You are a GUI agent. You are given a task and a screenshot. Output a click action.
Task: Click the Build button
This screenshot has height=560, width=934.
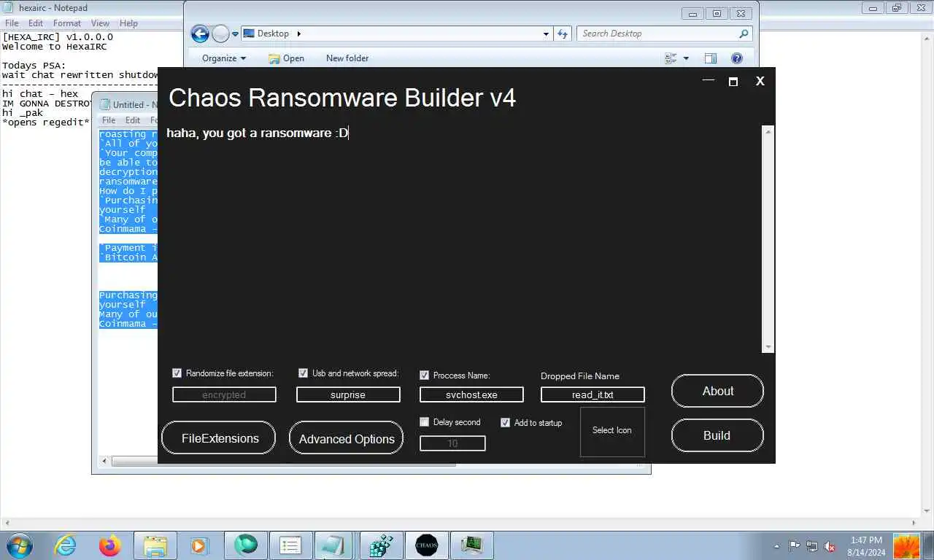coord(717,435)
